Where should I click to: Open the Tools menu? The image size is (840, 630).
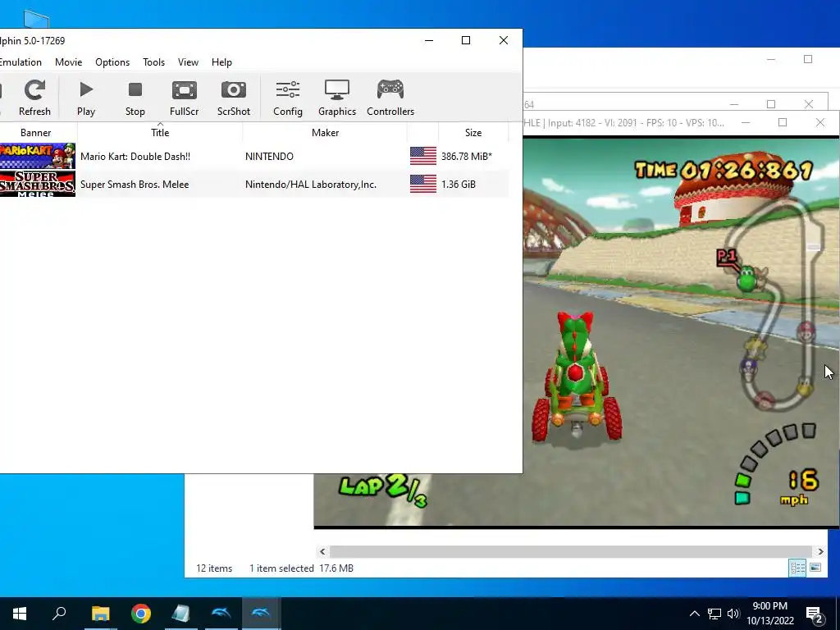[x=153, y=62]
